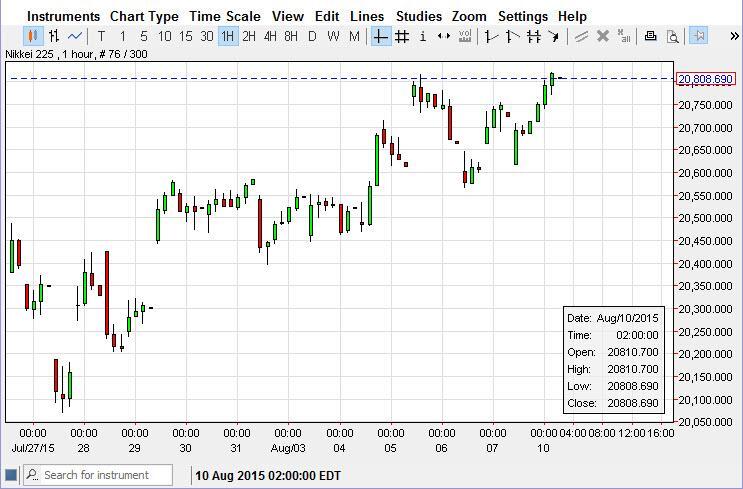Click the horizontal scroll arrows icon
This screenshot has height=489, width=743.
(444, 37)
